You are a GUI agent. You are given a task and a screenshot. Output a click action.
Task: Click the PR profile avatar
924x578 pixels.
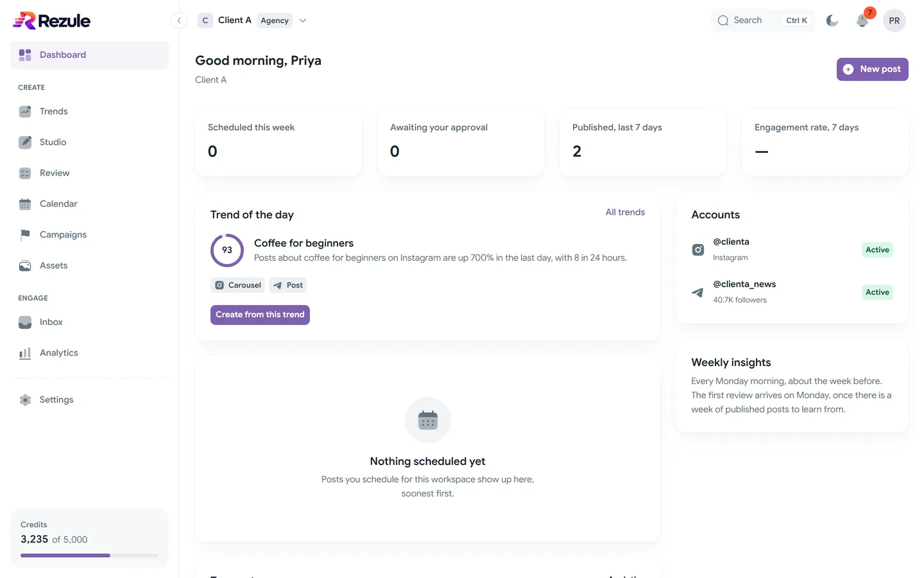tap(894, 21)
